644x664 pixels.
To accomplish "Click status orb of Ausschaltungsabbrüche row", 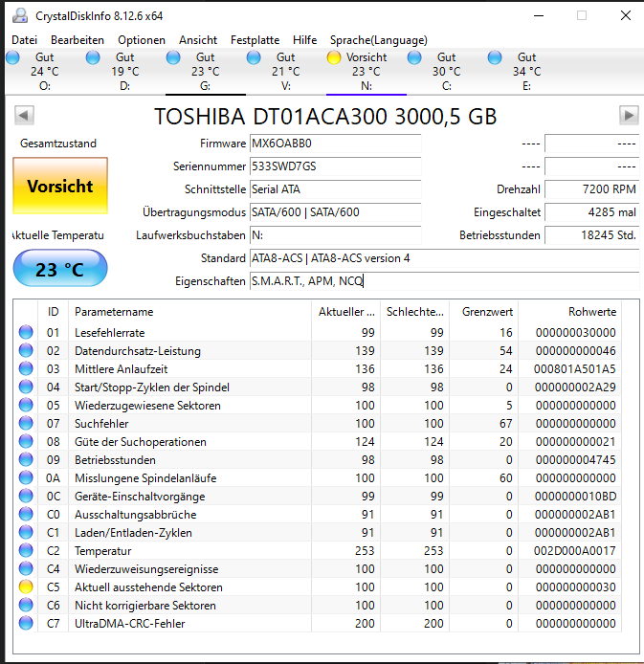I will [26, 515].
